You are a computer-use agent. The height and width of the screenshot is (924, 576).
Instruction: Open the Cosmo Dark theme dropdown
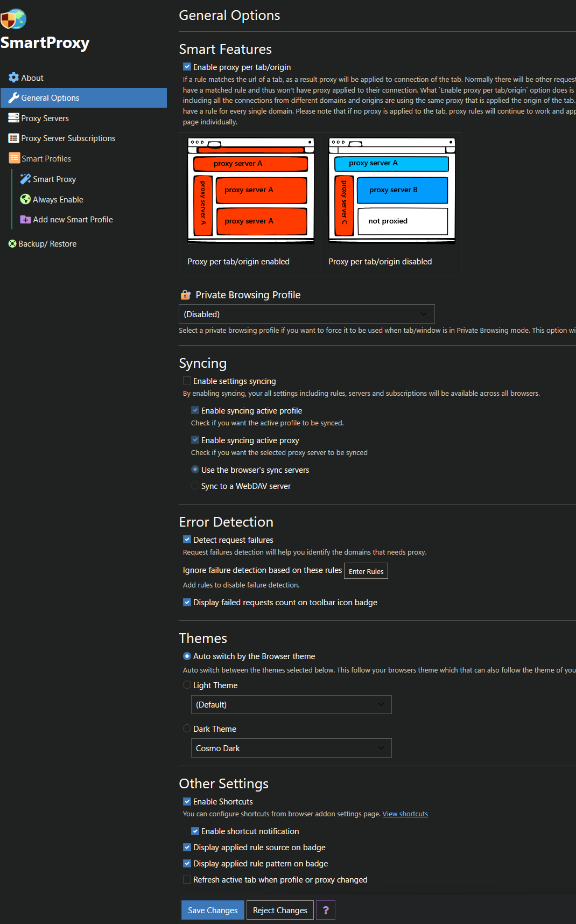(x=291, y=748)
